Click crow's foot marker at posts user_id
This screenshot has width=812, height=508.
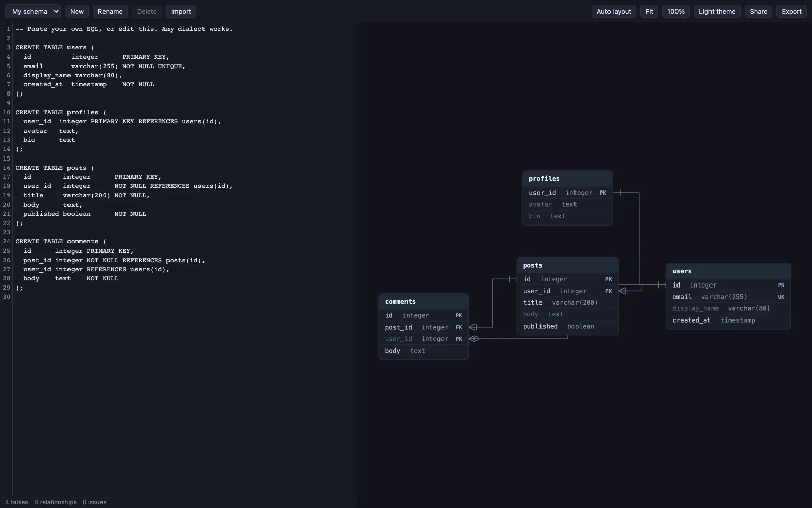pos(623,291)
